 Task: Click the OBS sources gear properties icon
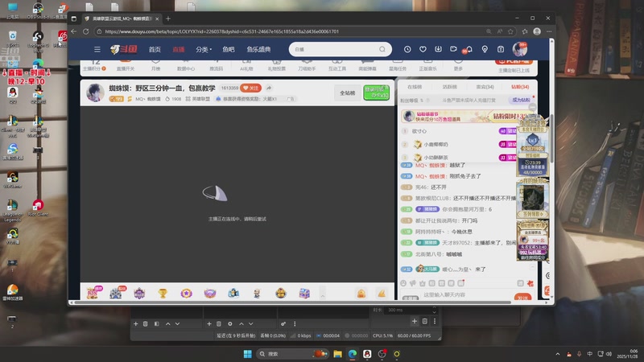(230, 324)
